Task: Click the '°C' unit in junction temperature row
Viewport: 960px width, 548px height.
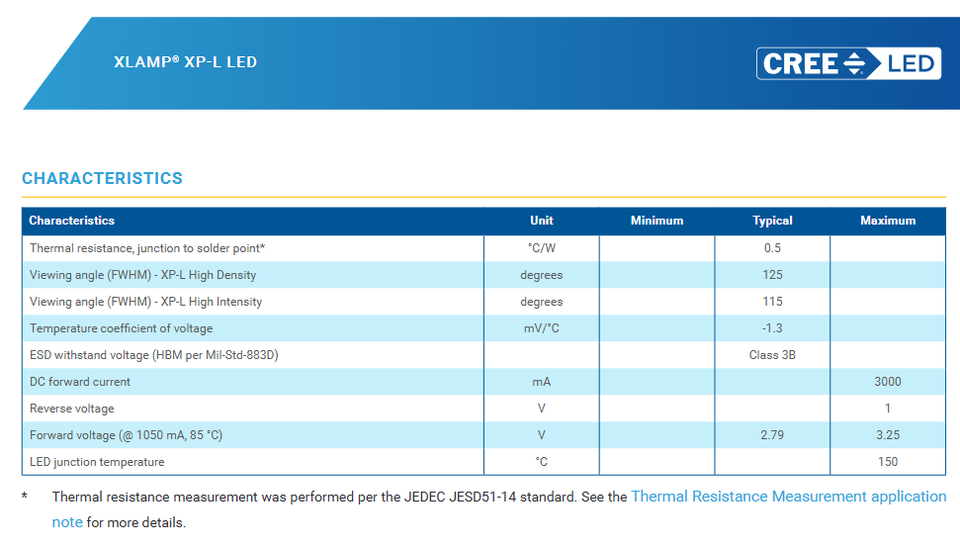Action: (541, 462)
